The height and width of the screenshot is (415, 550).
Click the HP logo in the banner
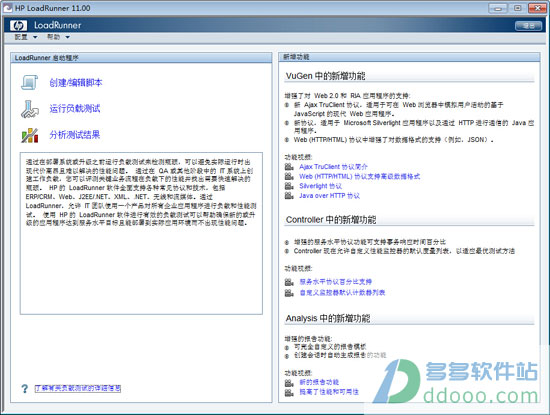pos(18,25)
